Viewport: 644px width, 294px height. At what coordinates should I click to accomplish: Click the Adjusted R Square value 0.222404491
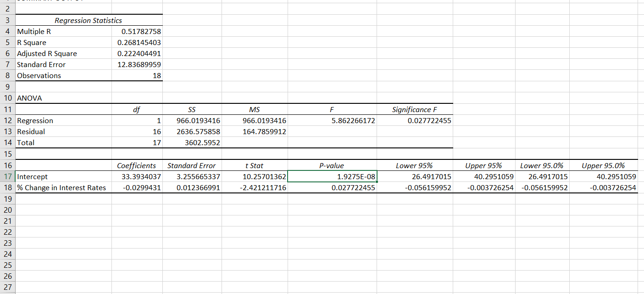pos(137,54)
